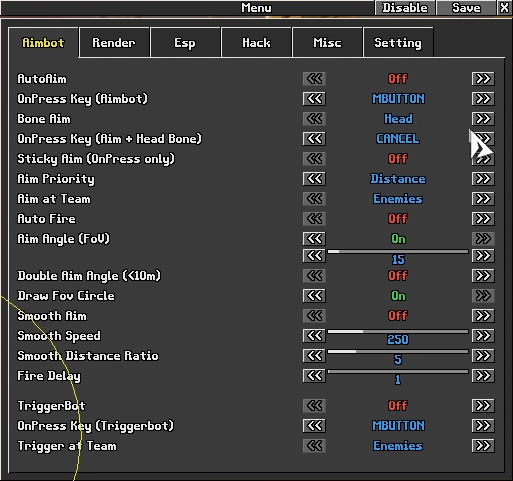Open the Render tab

114,42
